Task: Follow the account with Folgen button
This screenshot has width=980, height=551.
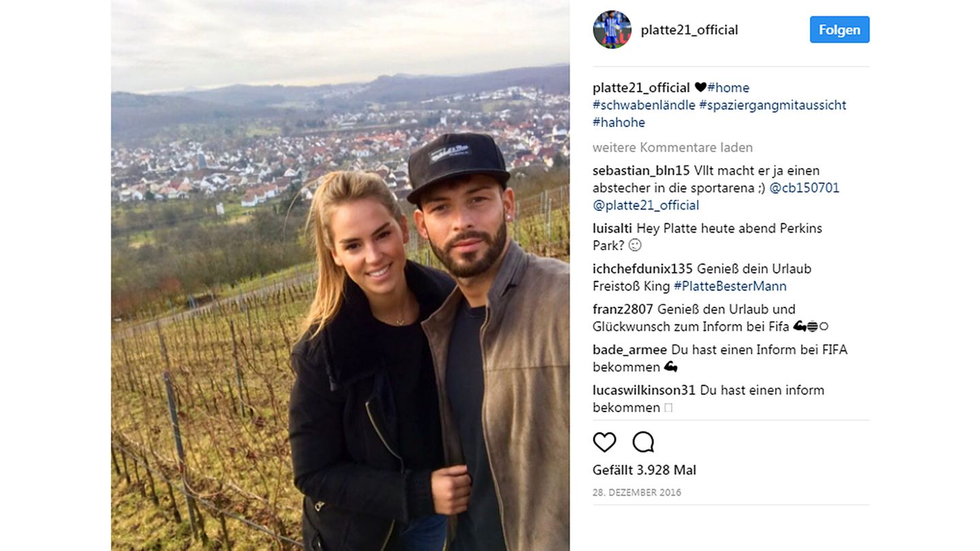Action: (x=839, y=30)
